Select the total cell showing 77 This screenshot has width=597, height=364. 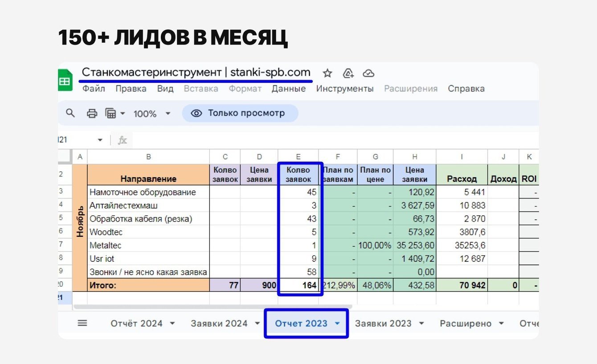(x=225, y=285)
